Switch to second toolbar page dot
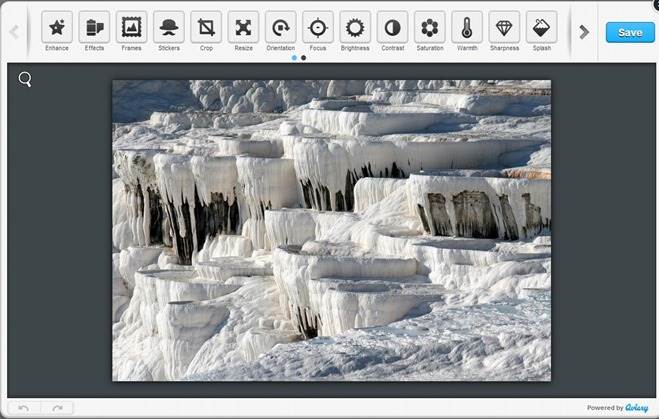The height and width of the screenshot is (419, 659). [304, 58]
